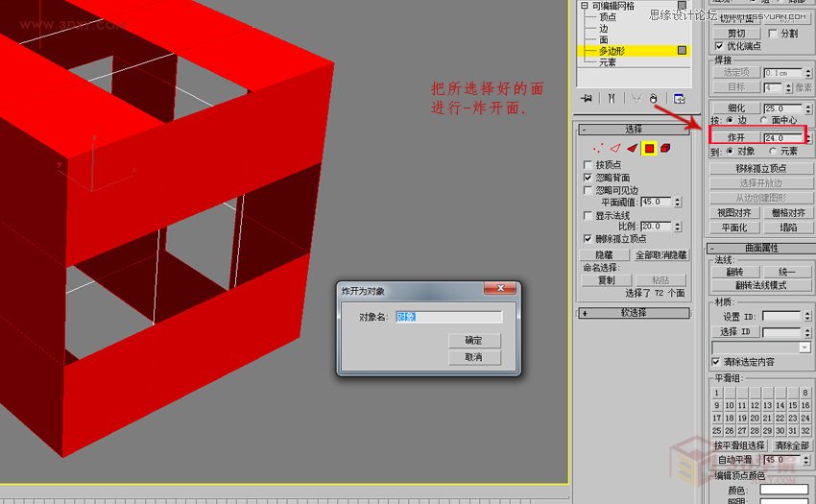Image resolution: width=816 pixels, height=504 pixels.
Task: Click 取消 in 炸开为对象 dialog
Action: (x=474, y=357)
